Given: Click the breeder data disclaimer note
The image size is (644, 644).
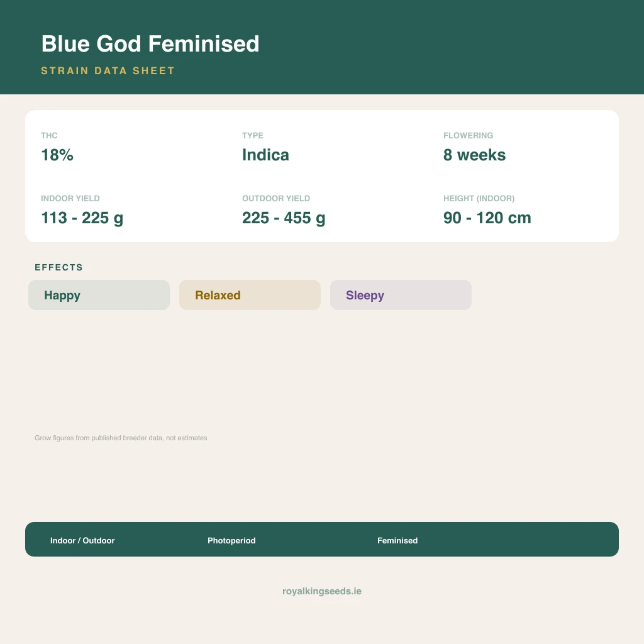Looking at the screenshot, I should (121, 438).
